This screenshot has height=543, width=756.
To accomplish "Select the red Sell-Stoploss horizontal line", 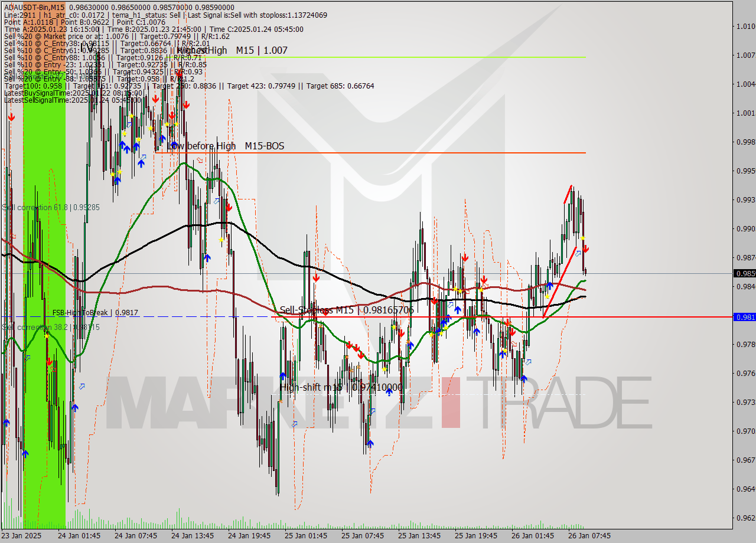I will point(502,317).
